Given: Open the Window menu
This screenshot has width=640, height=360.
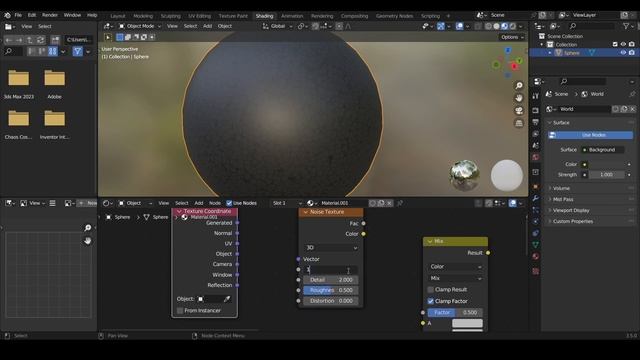Looking at the screenshot, I should pos(72,15).
